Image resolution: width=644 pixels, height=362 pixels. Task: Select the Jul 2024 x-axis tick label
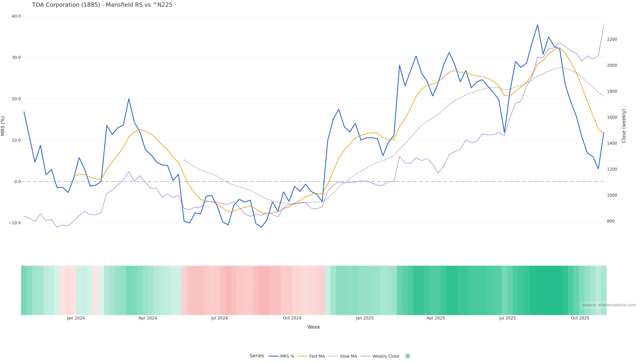tap(219, 318)
